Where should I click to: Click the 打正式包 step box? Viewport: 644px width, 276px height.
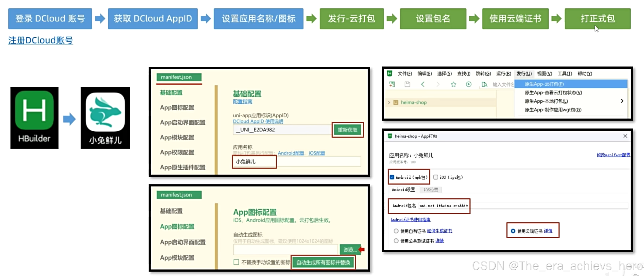click(x=598, y=19)
